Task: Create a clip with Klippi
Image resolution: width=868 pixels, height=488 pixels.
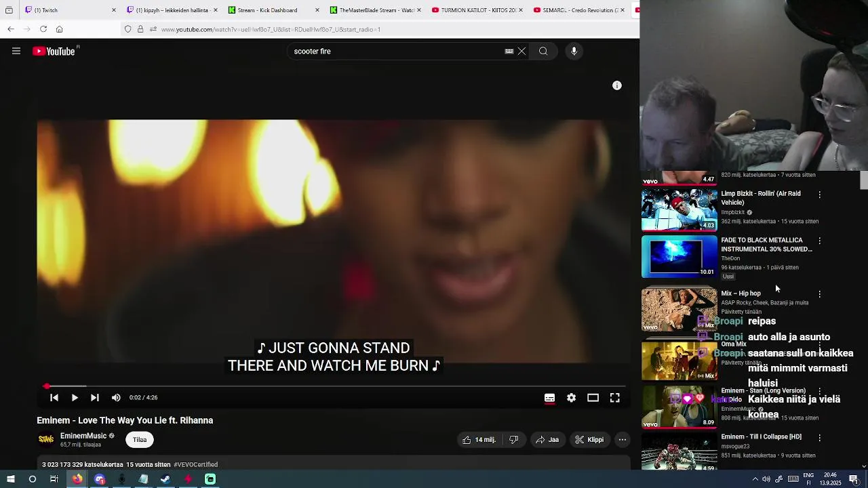Action: click(x=589, y=440)
